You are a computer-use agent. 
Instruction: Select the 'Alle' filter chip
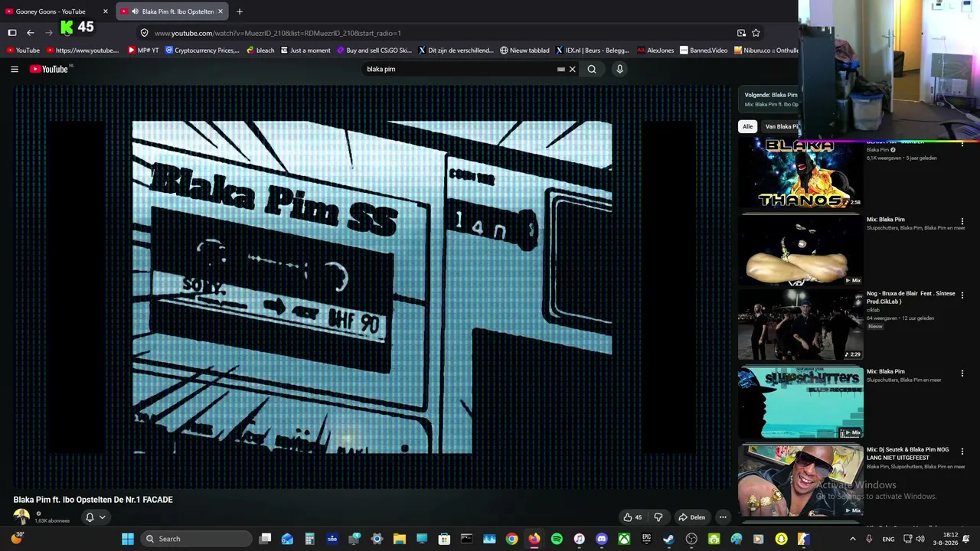click(x=747, y=126)
